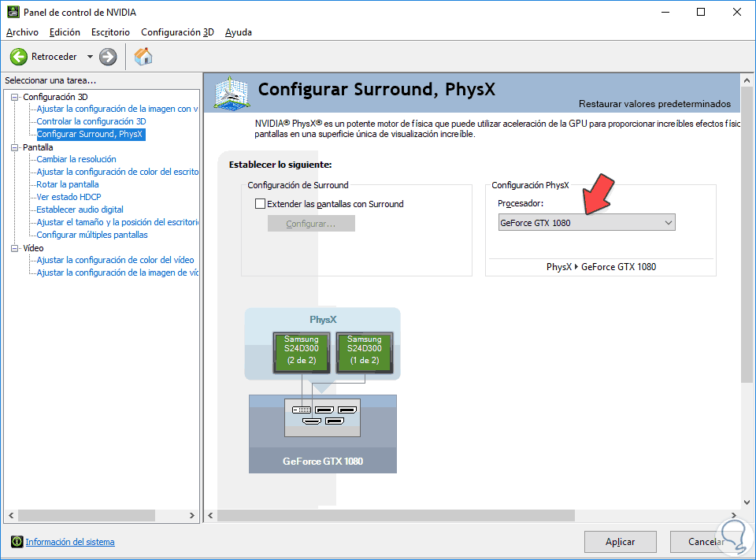The height and width of the screenshot is (560, 756).
Task: Open the Escritorio menu
Action: pos(110,32)
